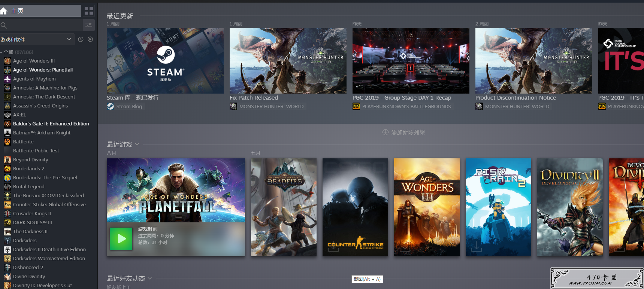Select Agents of Mayhem game icon
This screenshot has height=289, width=644.
click(7, 79)
